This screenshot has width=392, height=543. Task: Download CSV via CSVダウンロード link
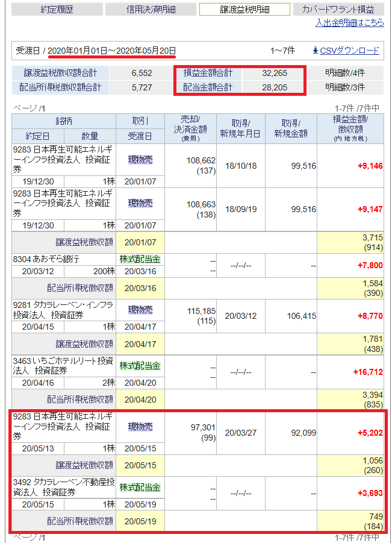pos(349,51)
